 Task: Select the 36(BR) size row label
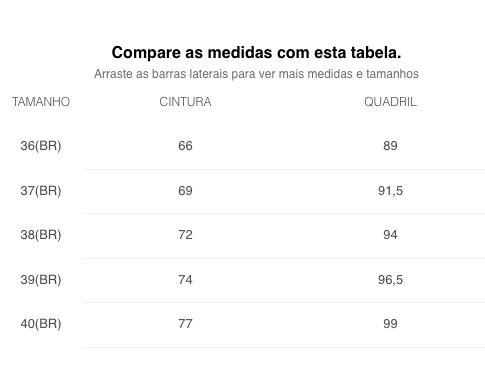[x=41, y=146]
